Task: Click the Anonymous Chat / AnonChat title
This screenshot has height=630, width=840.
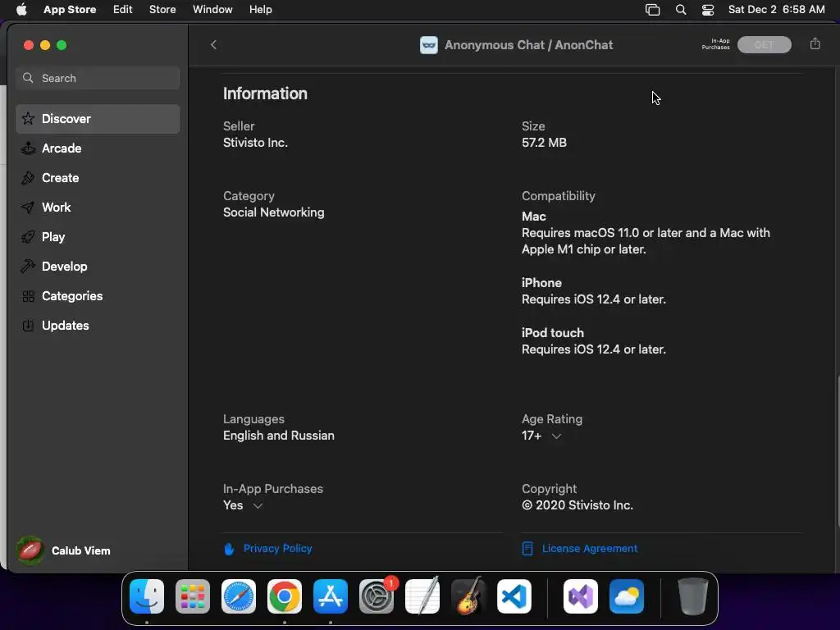Action: click(x=529, y=45)
